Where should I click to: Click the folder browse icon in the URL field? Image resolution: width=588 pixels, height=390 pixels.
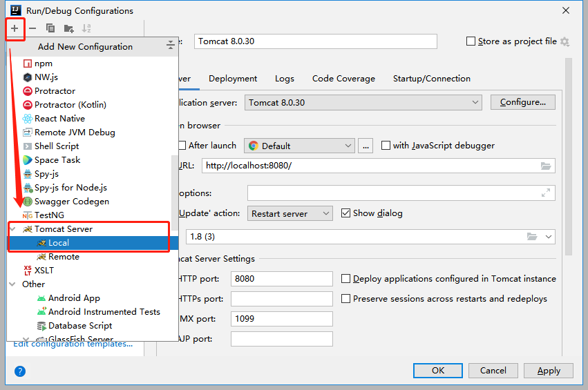click(546, 166)
